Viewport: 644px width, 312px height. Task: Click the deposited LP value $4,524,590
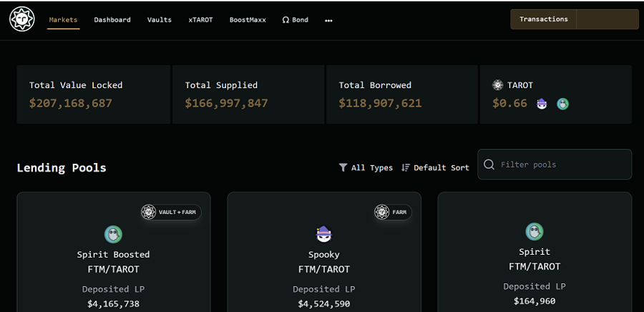click(324, 304)
